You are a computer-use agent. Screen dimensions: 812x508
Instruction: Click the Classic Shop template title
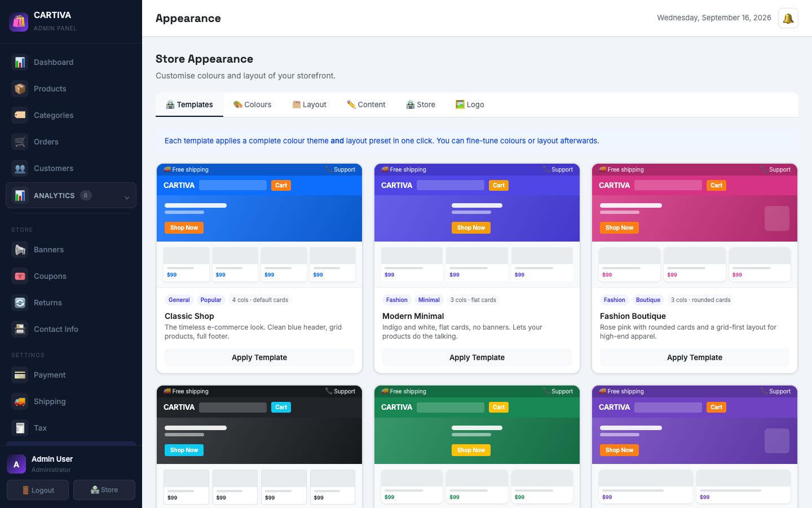click(x=189, y=316)
